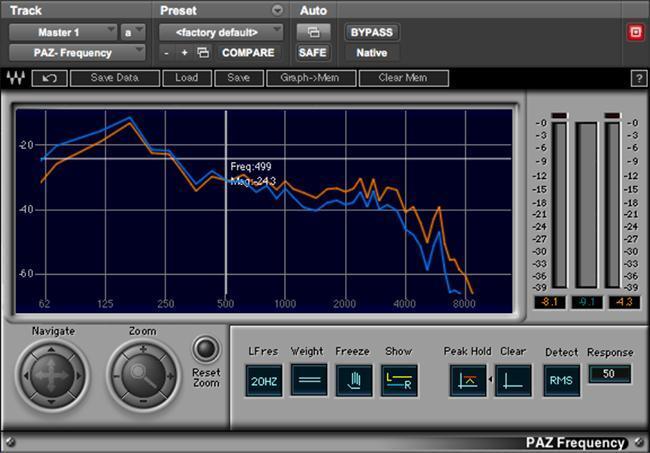Open the PAZ- Frequency plugin selector
This screenshot has width=650, height=453.
[76, 52]
